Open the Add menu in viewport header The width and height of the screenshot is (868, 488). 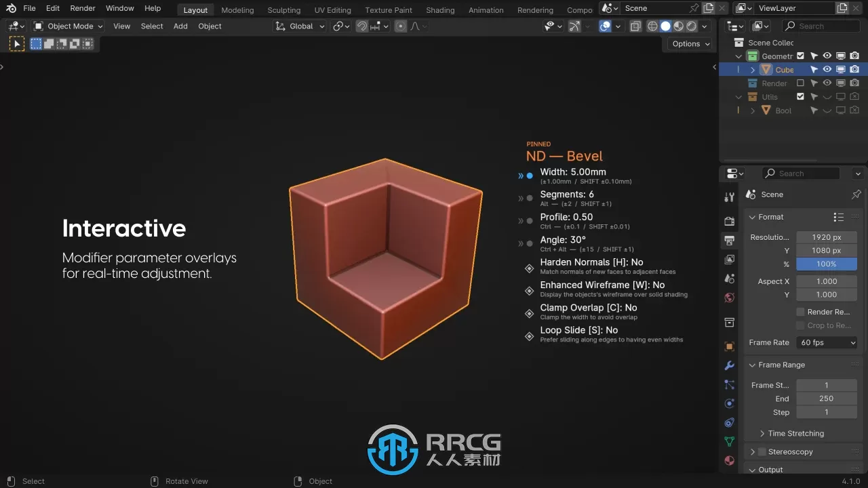click(180, 26)
